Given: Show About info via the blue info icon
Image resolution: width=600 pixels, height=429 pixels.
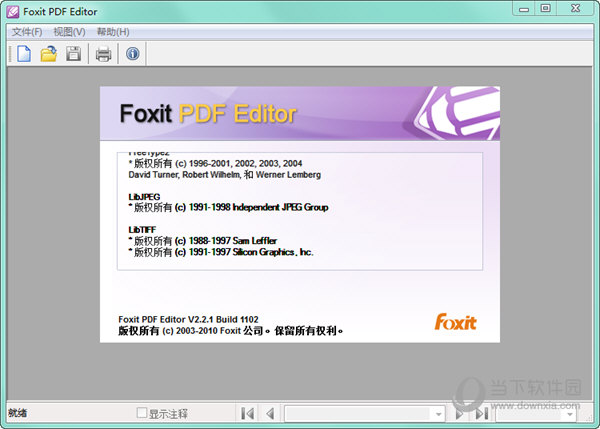Looking at the screenshot, I should (132, 54).
